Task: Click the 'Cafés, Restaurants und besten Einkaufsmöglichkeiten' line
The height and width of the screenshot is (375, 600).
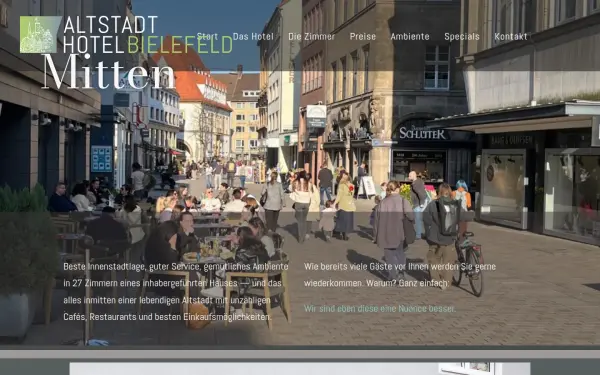Action: pyautogui.click(x=168, y=317)
